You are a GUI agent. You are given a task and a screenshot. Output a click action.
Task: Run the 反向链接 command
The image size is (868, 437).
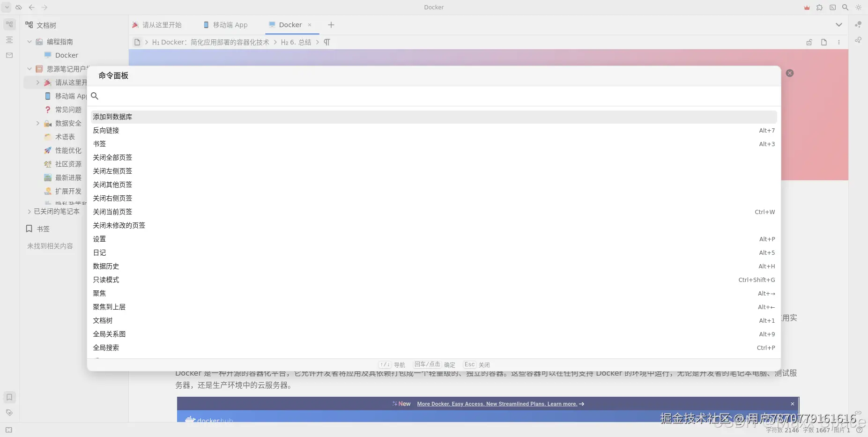(x=434, y=130)
